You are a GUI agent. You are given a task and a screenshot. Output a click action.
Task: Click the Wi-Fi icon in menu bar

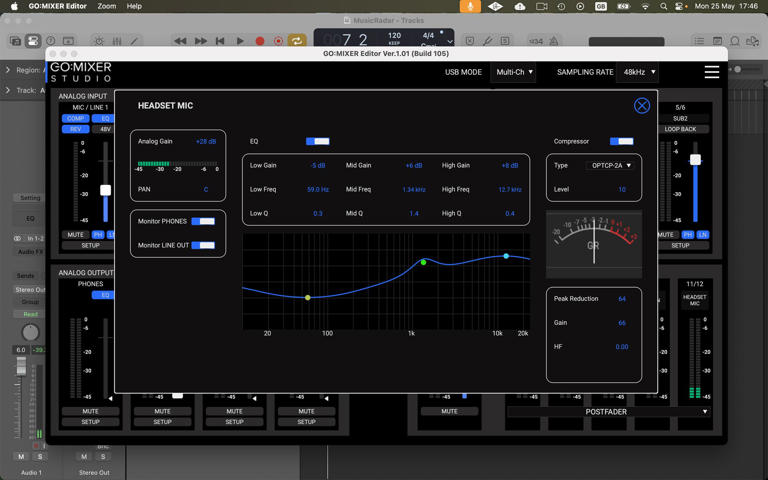[x=646, y=6]
